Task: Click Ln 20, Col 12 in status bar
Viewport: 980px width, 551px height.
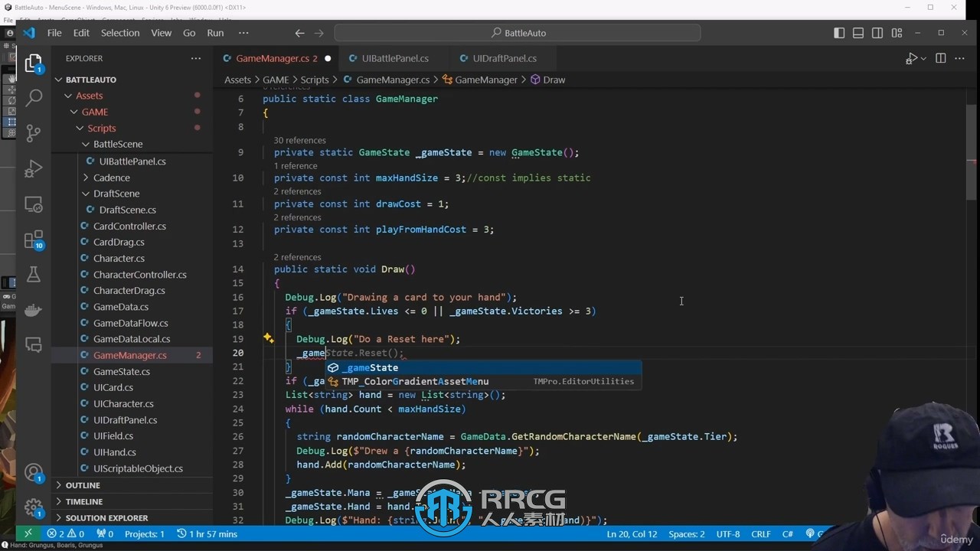Action: [632, 533]
